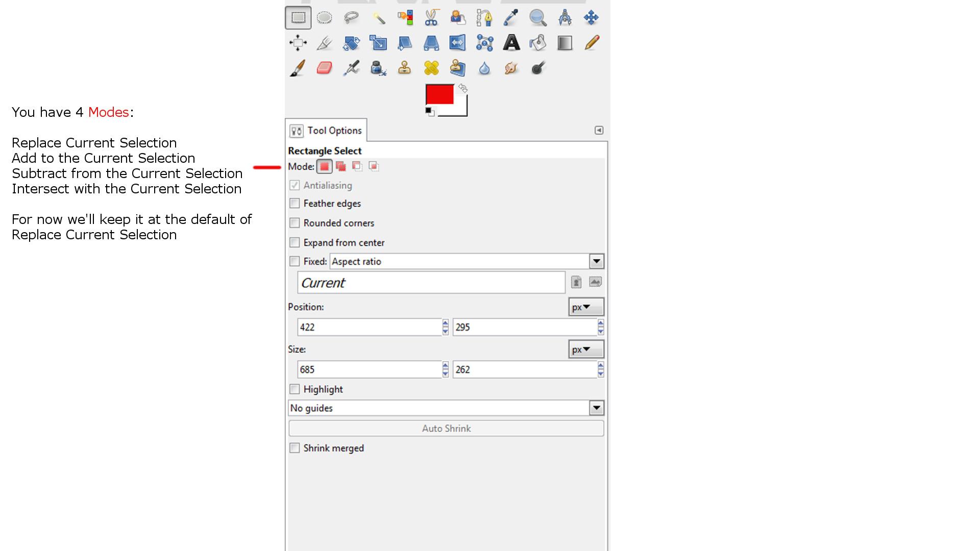The image size is (980, 551).
Task: Open the Position px unit dropdown
Action: (x=585, y=307)
